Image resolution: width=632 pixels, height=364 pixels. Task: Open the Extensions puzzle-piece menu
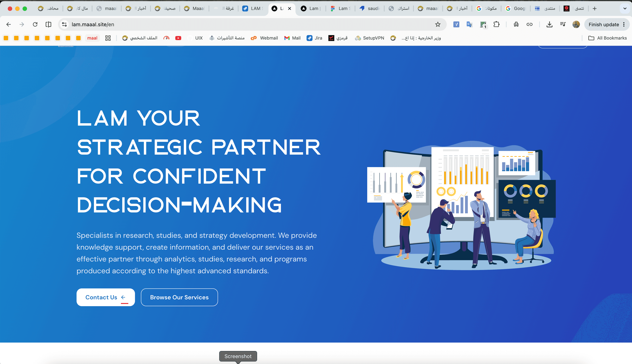pos(496,24)
